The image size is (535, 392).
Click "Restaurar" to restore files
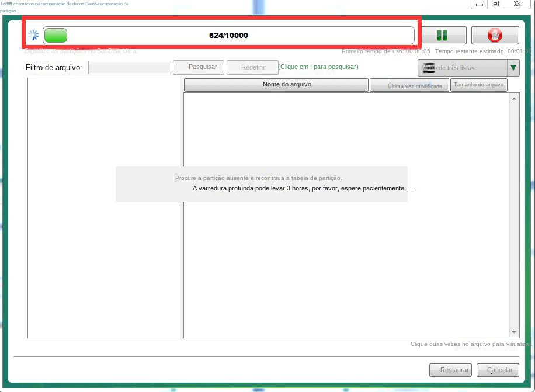pyautogui.click(x=450, y=370)
